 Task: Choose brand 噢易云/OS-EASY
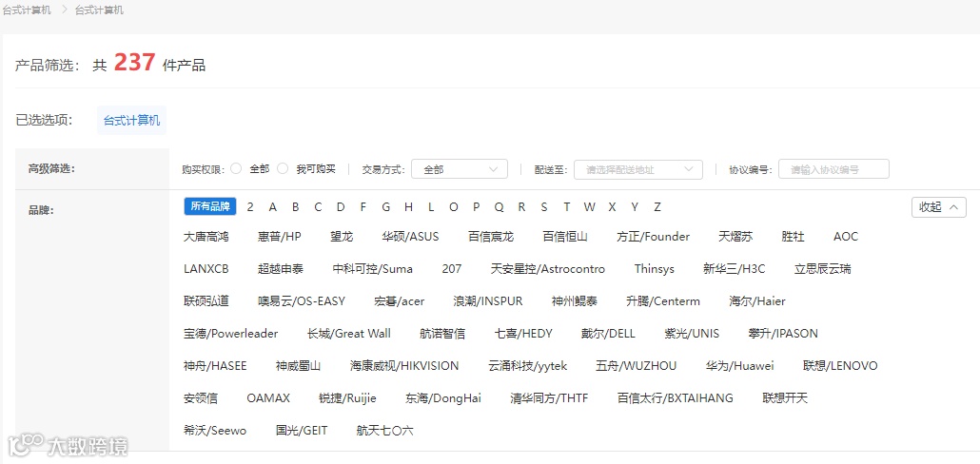[x=302, y=301]
